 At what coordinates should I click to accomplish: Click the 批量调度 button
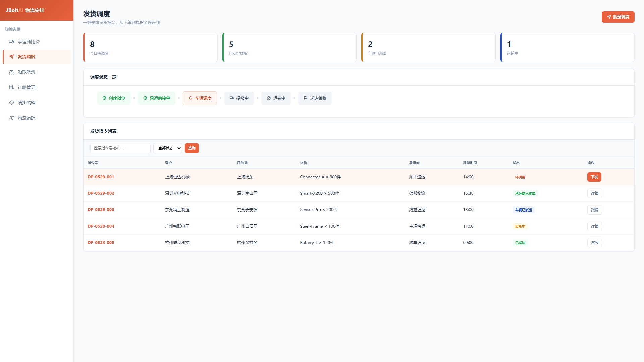618,17
